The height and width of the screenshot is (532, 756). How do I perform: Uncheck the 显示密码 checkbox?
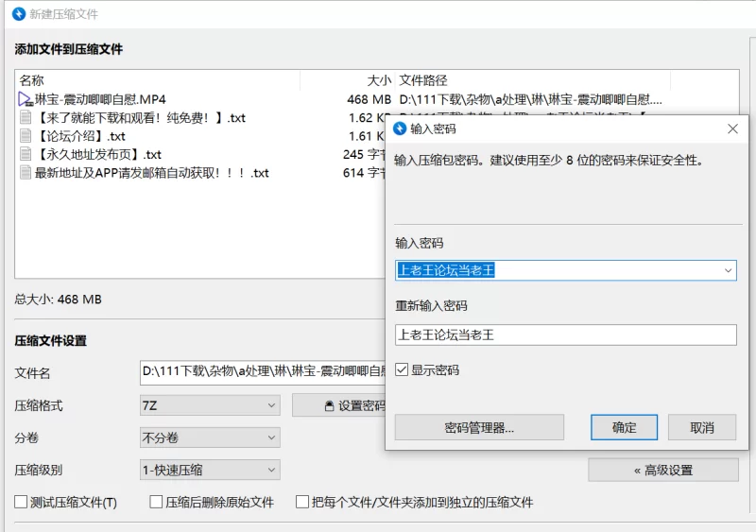click(x=403, y=370)
